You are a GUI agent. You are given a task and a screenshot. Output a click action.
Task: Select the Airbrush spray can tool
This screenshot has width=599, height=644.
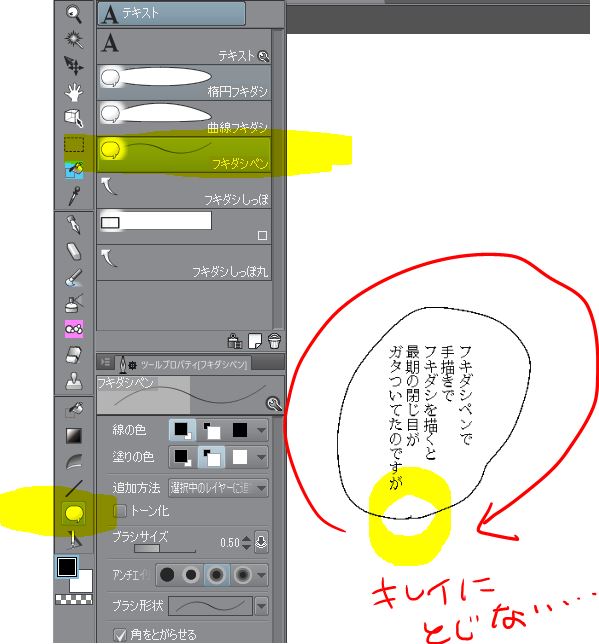click(74, 304)
